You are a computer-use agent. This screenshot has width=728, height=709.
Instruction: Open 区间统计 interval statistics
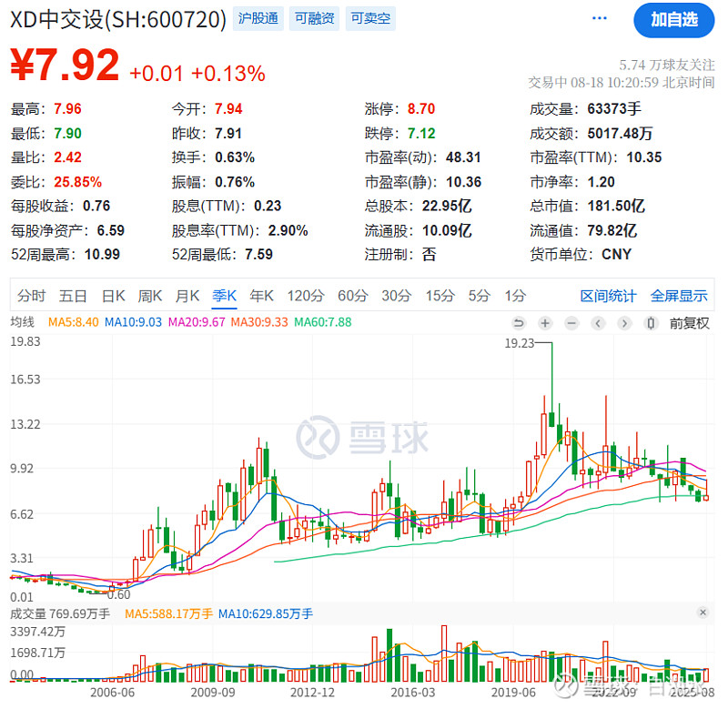(608, 296)
